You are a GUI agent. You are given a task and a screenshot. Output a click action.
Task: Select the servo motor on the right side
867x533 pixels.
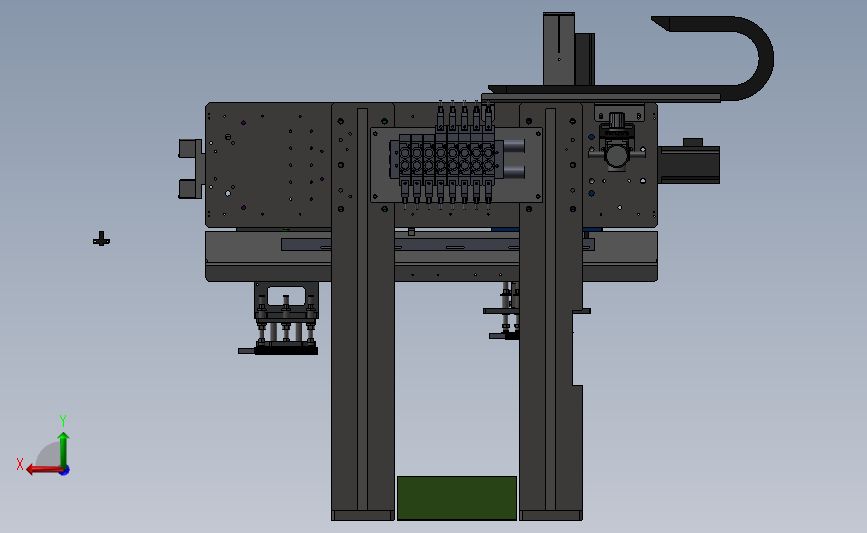(x=689, y=161)
